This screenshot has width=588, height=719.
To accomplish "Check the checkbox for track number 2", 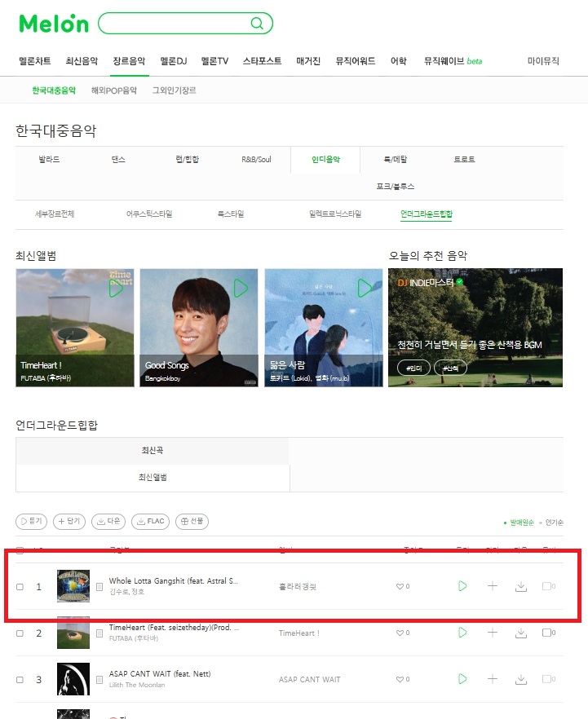I will (20, 633).
